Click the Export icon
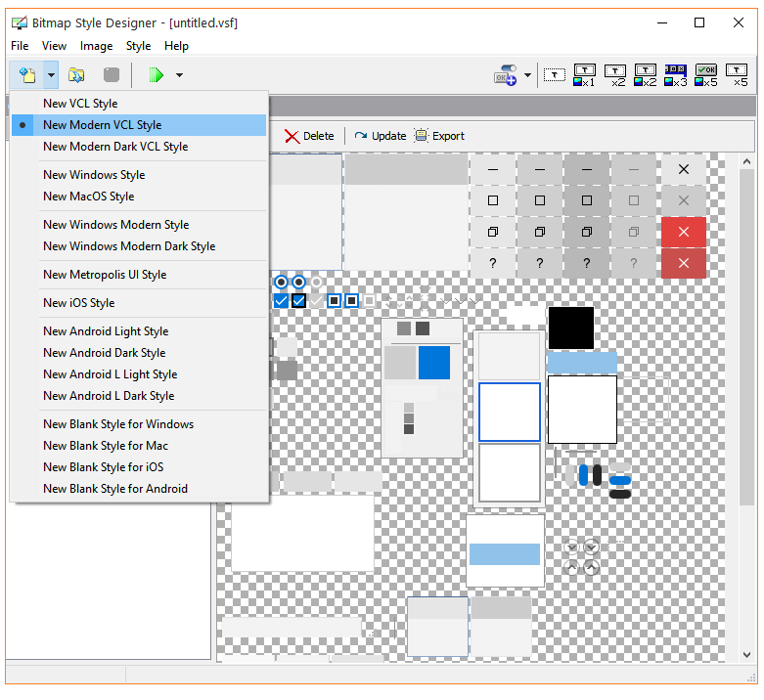764x700 pixels. (x=421, y=136)
